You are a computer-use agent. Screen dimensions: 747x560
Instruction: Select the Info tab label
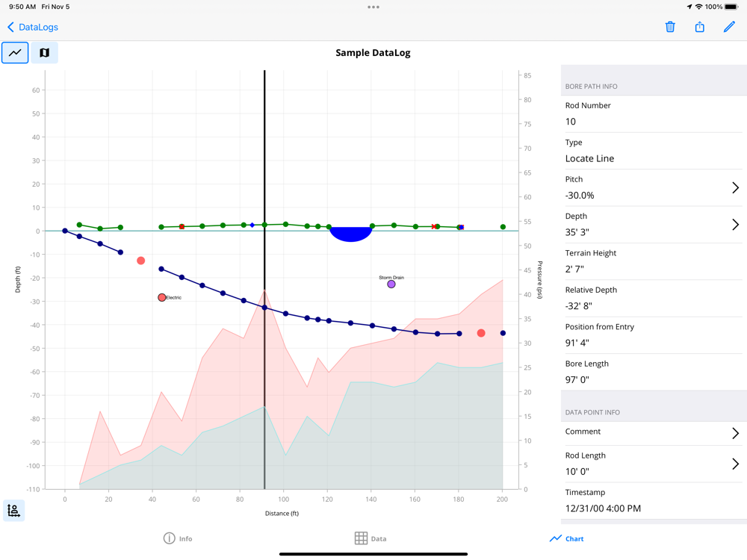[x=185, y=538]
